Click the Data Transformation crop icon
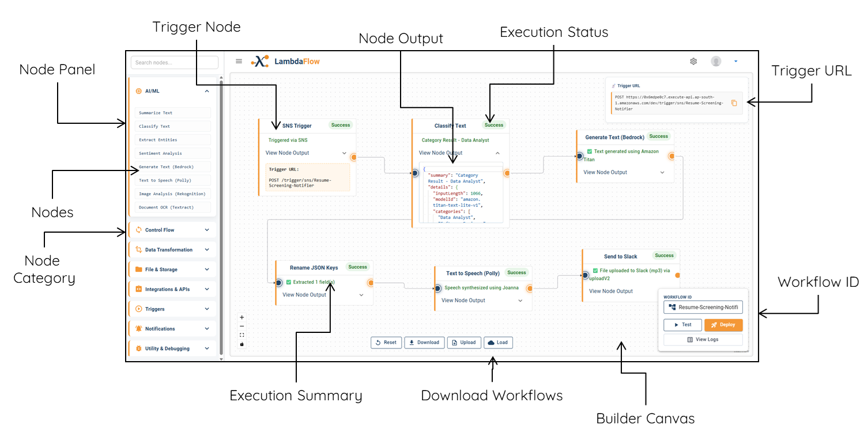This screenshot has height=436, width=868. tap(139, 249)
